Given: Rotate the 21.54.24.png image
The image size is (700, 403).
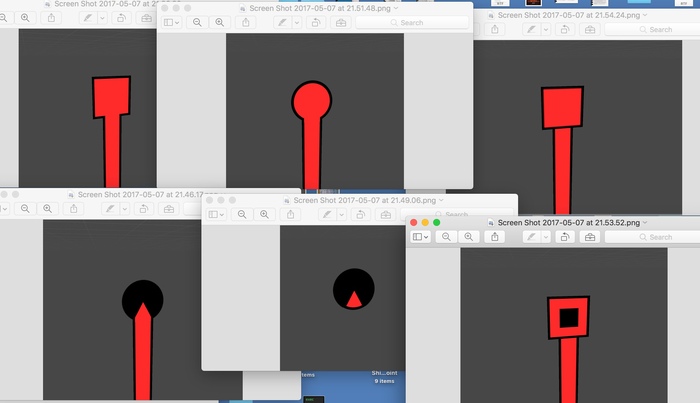Looking at the screenshot, I should (x=565, y=29).
